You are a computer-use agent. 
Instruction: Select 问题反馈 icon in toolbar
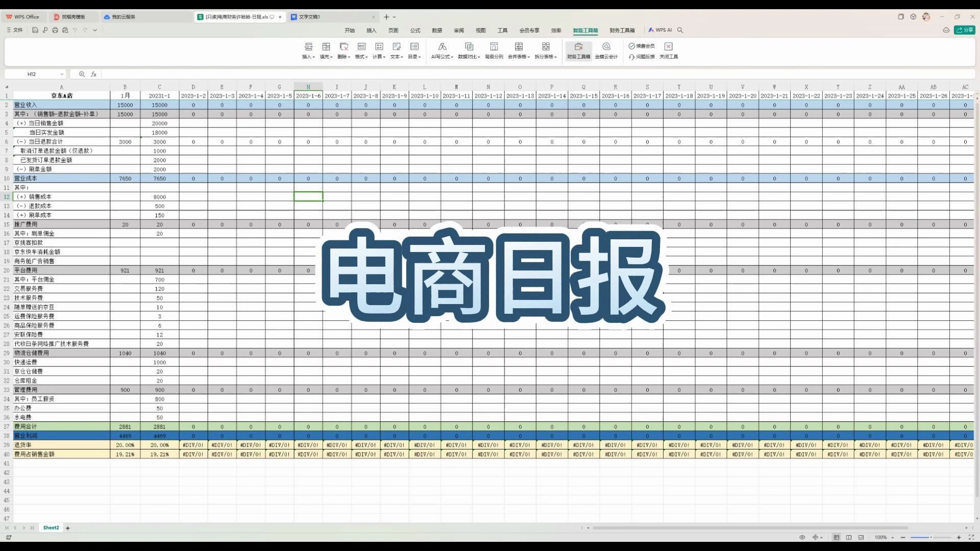click(x=643, y=57)
